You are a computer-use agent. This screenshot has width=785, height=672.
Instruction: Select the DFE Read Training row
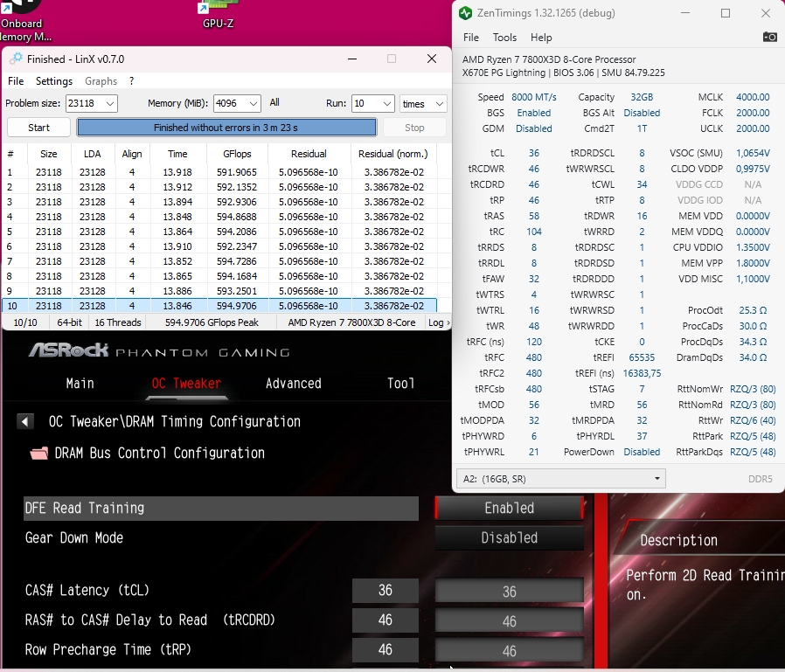coord(221,509)
